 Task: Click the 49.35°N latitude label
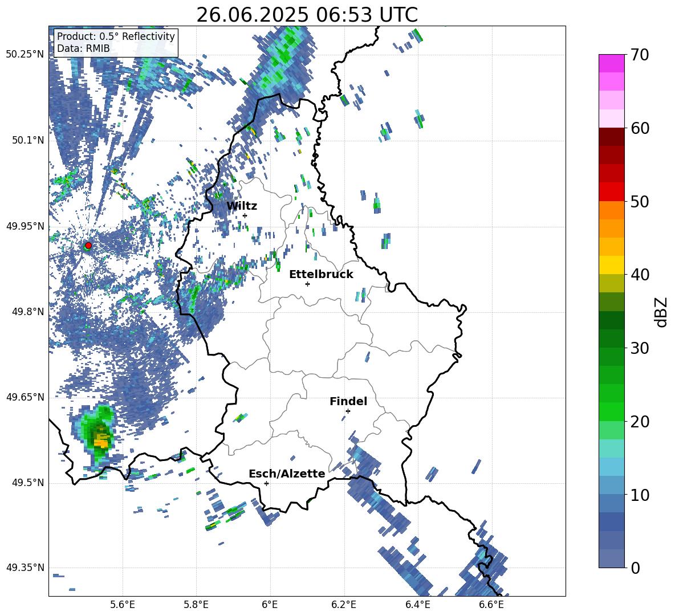25,568
